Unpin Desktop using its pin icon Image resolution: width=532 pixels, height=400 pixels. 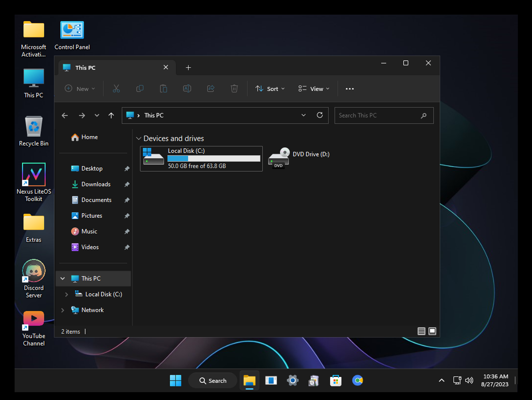tap(127, 168)
